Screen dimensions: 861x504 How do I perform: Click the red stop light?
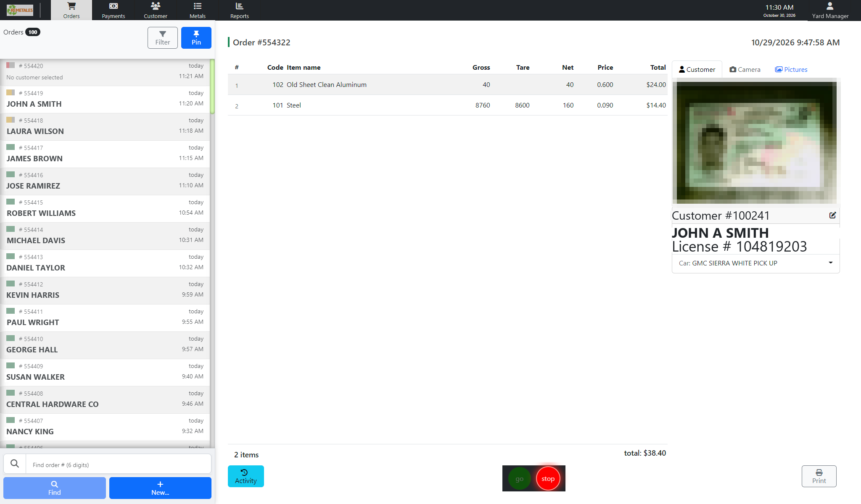pyautogui.click(x=548, y=479)
